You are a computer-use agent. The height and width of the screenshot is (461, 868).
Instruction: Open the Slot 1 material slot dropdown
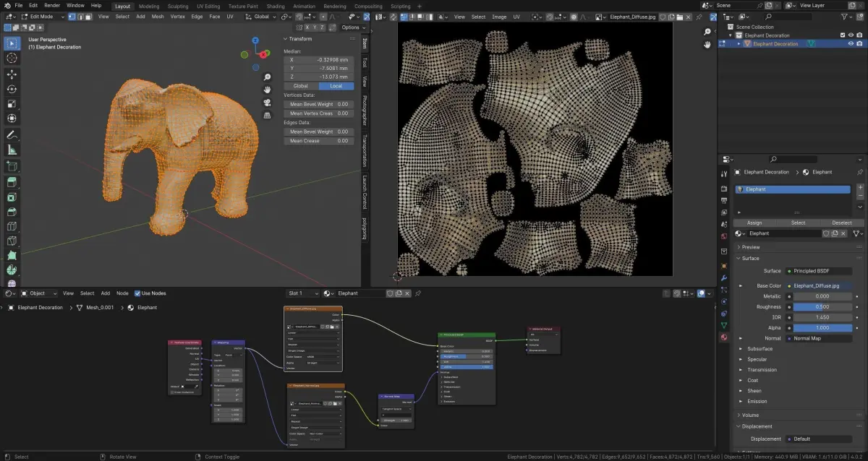302,293
